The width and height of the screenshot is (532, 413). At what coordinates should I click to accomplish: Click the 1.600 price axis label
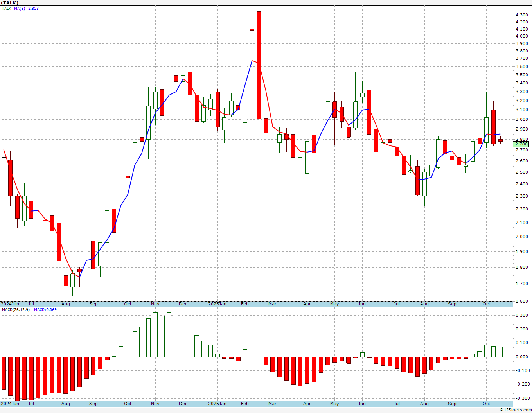522,301
